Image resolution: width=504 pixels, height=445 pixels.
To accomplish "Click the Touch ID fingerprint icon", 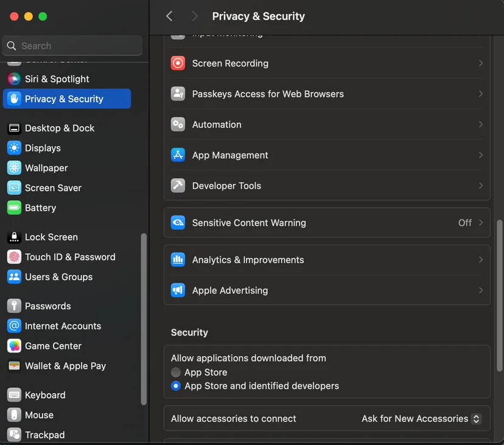I will point(14,258).
